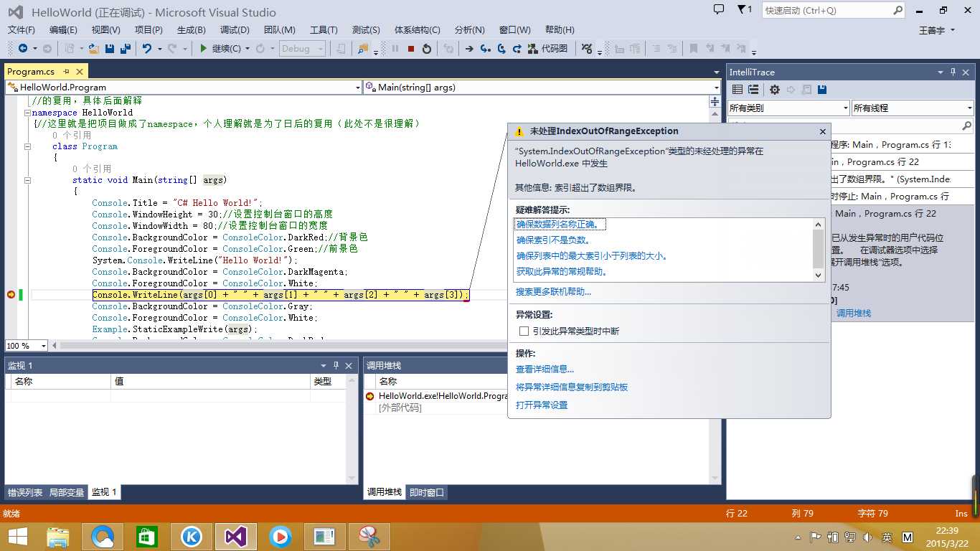
Task: Collapse the namespace HelloWorld code region
Action: coord(27,113)
